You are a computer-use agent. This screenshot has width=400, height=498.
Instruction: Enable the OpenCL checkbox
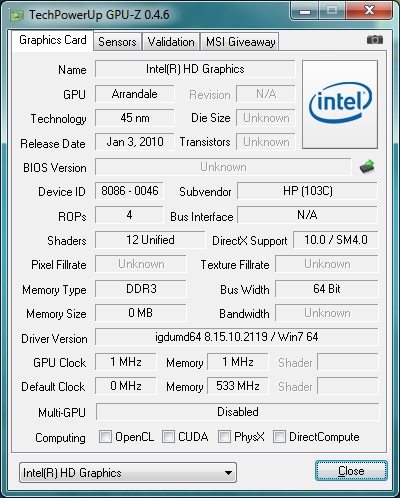105,436
